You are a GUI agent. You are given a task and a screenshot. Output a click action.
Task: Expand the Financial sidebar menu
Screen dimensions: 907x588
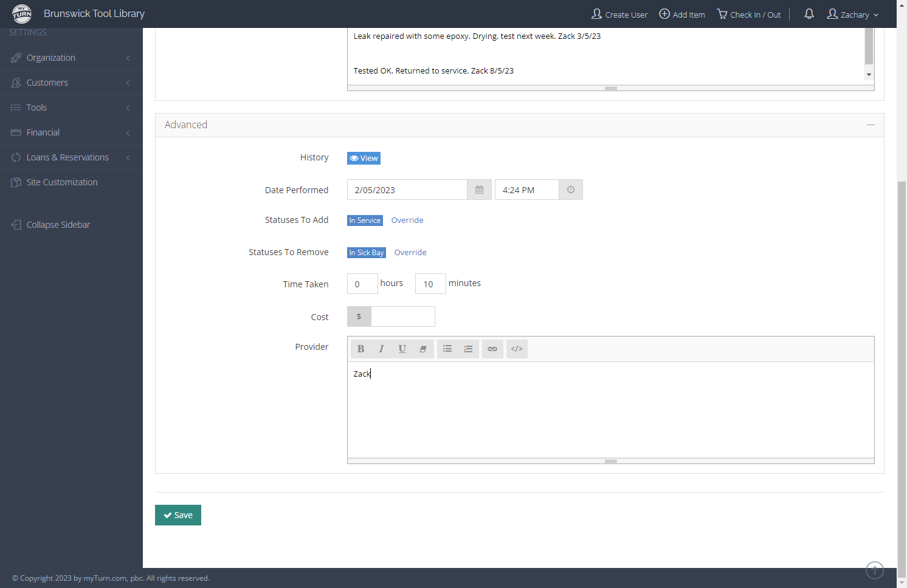(71, 132)
